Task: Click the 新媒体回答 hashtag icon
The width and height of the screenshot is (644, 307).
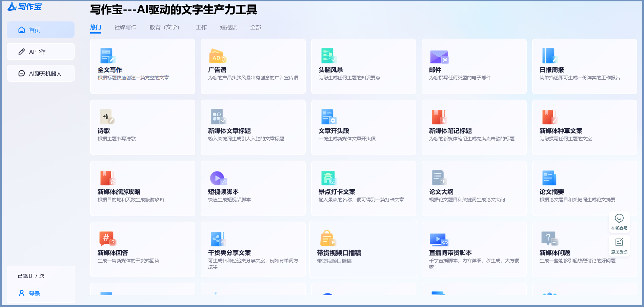Action: click(x=108, y=239)
